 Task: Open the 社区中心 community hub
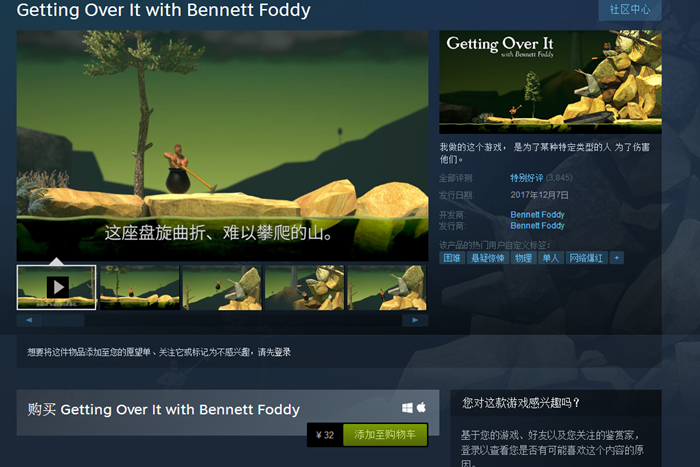[630, 9]
